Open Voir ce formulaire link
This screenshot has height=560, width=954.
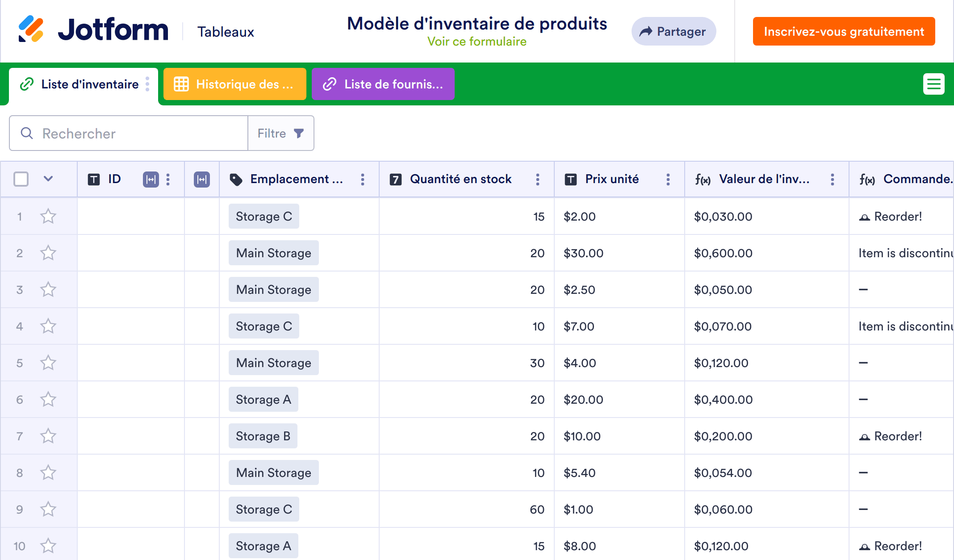coord(477,42)
